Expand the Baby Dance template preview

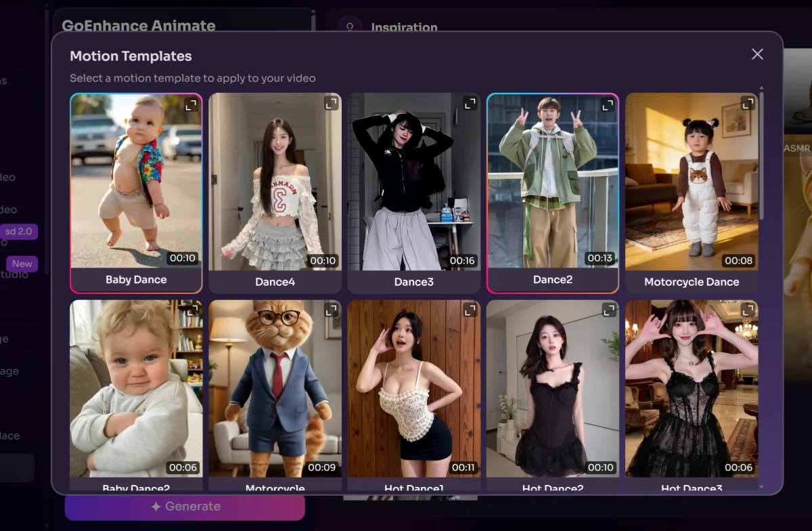click(191, 104)
